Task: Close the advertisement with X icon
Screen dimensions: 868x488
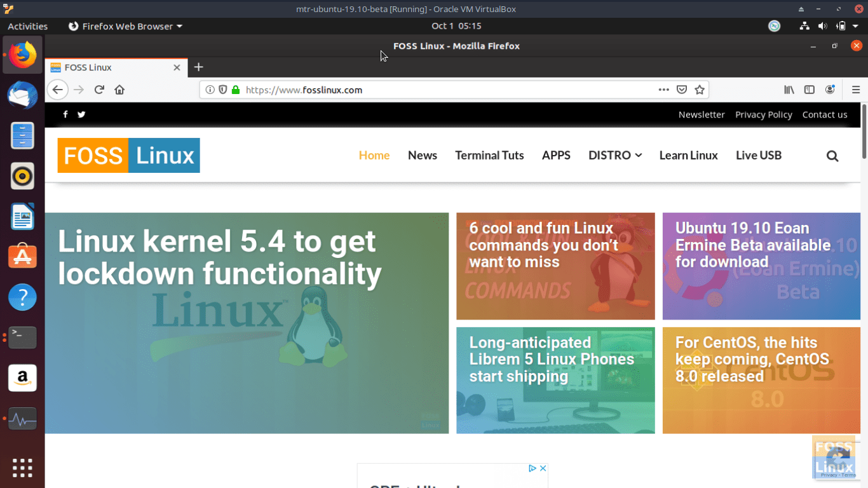Action: pos(543,468)
